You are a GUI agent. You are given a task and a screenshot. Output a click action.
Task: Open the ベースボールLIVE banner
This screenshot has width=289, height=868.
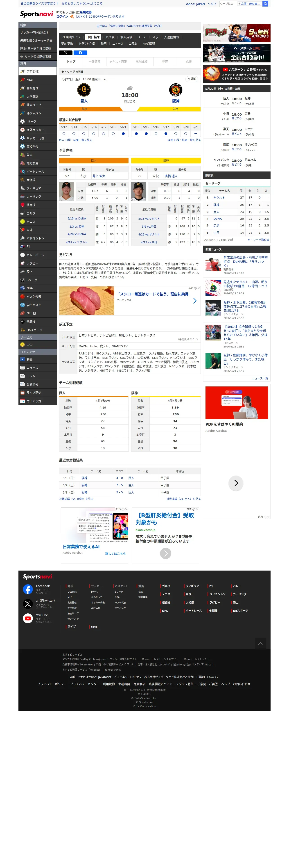(x=237, y=53)
